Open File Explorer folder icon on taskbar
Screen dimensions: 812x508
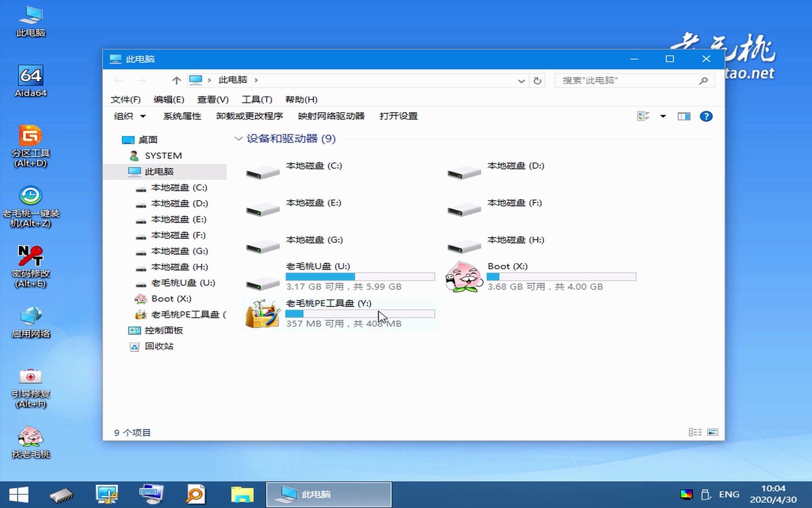pos(242,494)
